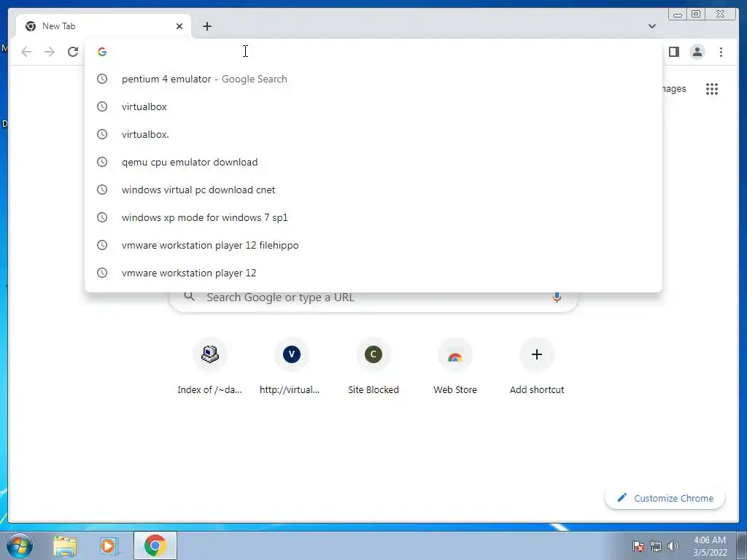This screenshot has width=747, height=560.
Task: Click the Chrome taskbar button
Action: coord(155,545)
